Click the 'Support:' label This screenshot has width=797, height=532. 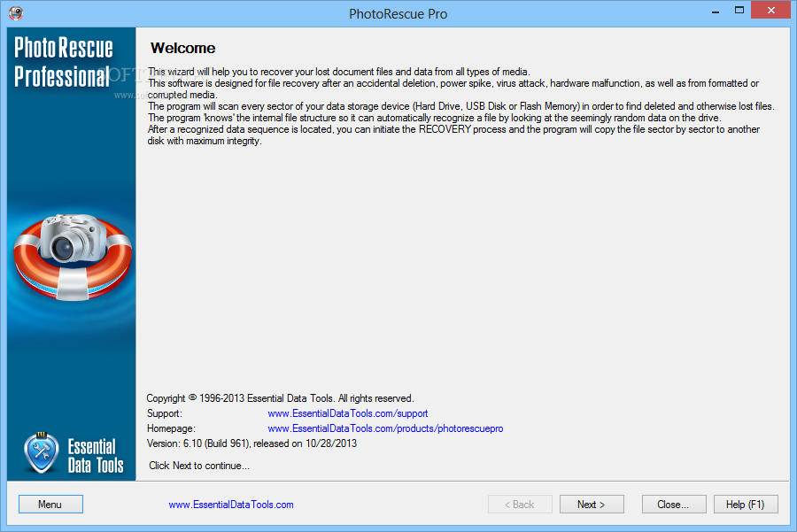coord(164,413)
